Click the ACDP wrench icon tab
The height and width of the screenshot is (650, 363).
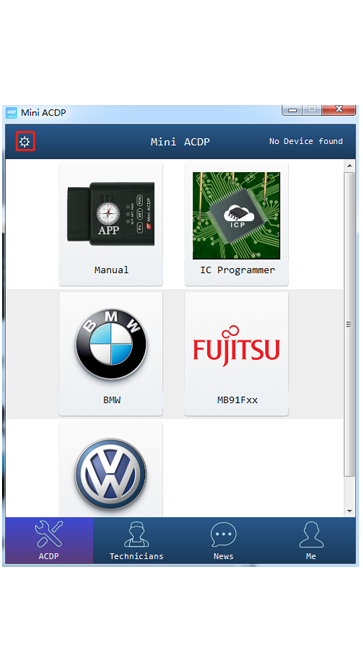point(49,541)
